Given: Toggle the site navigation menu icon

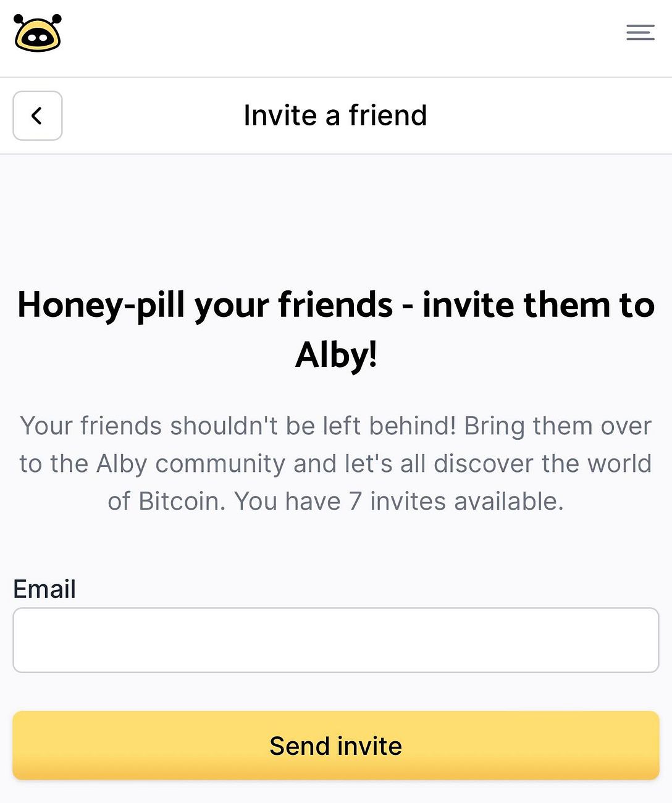Looking at the screenshot, I should point(640,32).
